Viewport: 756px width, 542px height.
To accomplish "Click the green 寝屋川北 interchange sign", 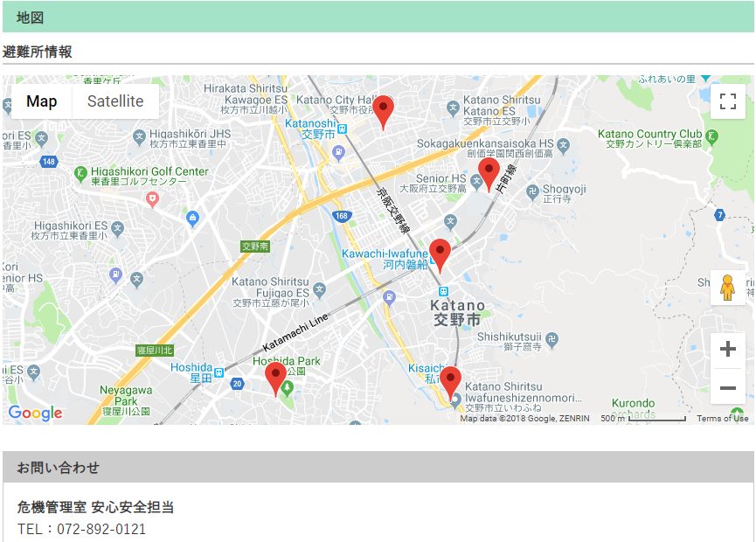I will tap(155, 350).
